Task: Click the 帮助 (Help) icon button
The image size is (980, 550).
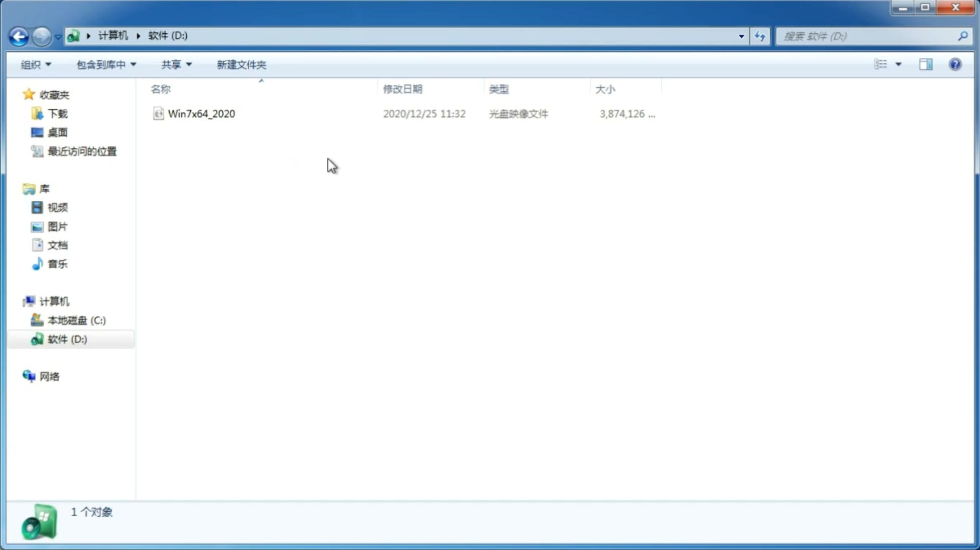Action: 955,64
